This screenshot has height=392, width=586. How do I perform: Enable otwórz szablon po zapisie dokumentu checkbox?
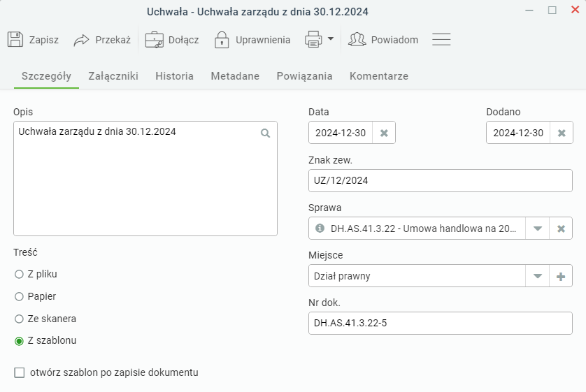coord(20,372)
